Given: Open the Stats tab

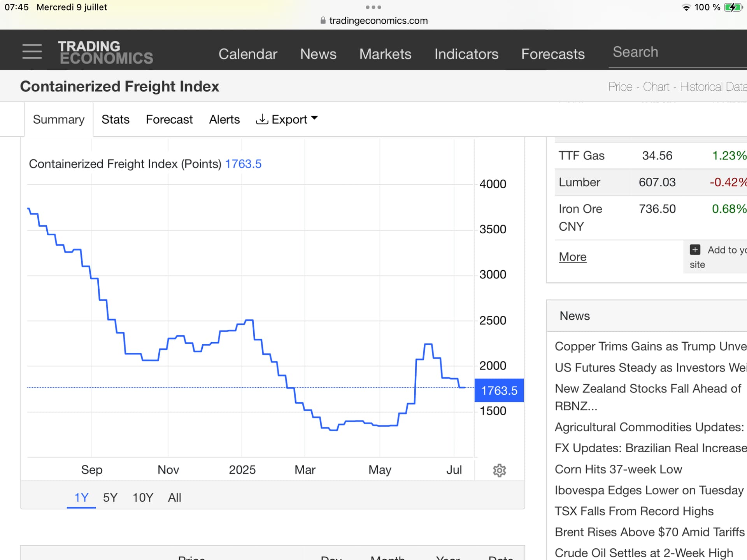Looking at the screenshot, I should click(x=115, y=119).
